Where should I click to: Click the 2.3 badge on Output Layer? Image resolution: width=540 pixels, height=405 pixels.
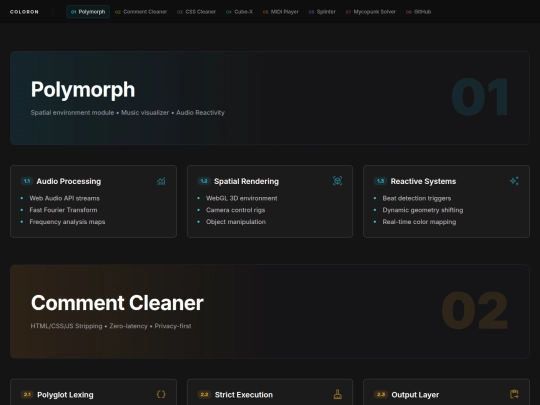(381, 395)
